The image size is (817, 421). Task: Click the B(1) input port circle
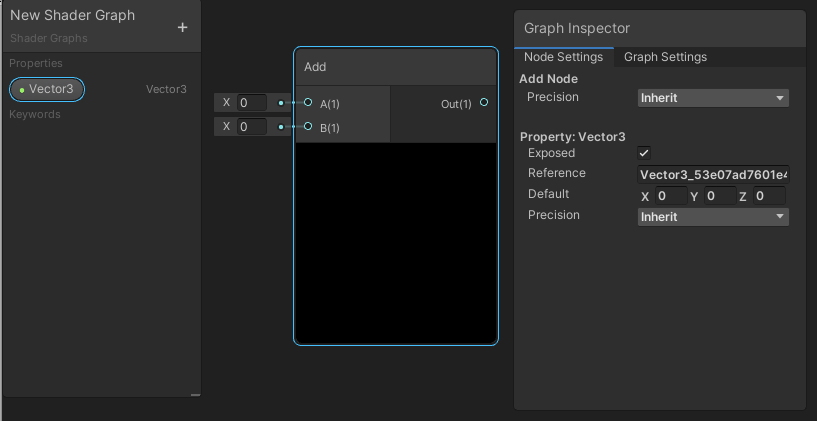(308, 126)
